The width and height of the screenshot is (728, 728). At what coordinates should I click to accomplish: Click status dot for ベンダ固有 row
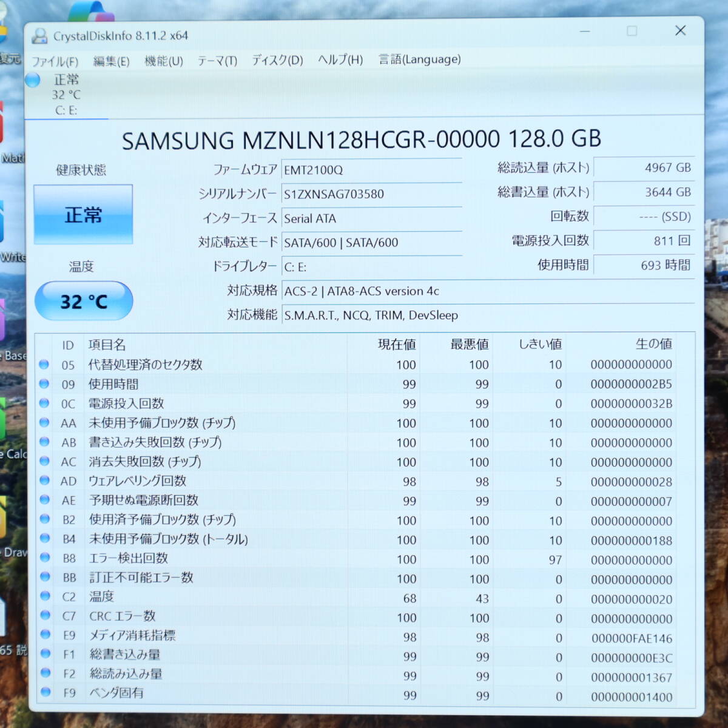point(44,692)
